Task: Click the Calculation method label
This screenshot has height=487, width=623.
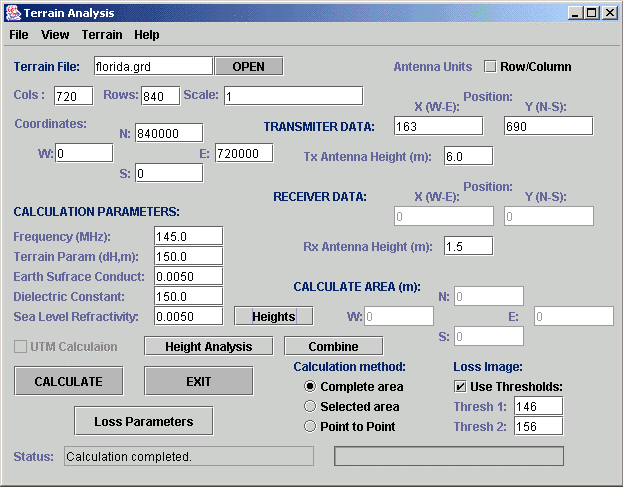Action: pyautogui.click(x=350, y=366)
